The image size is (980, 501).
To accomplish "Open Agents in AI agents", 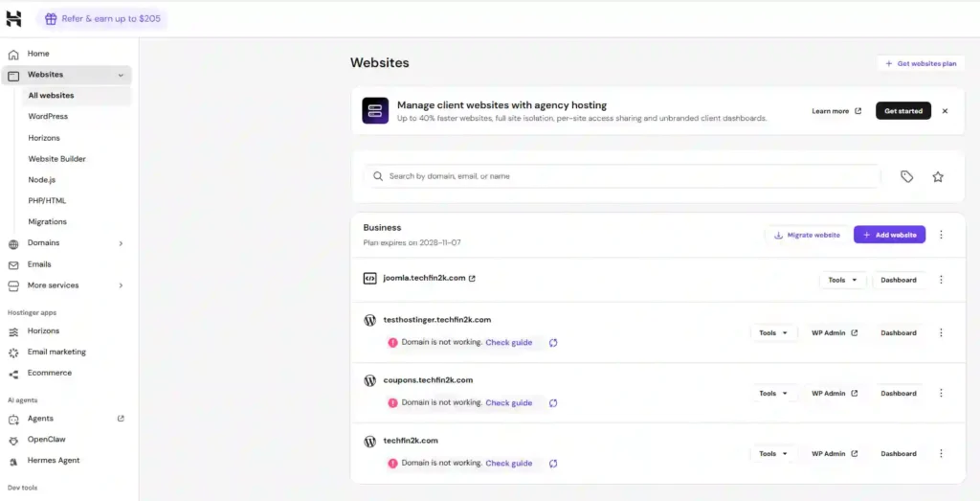I will click(40, 419).
